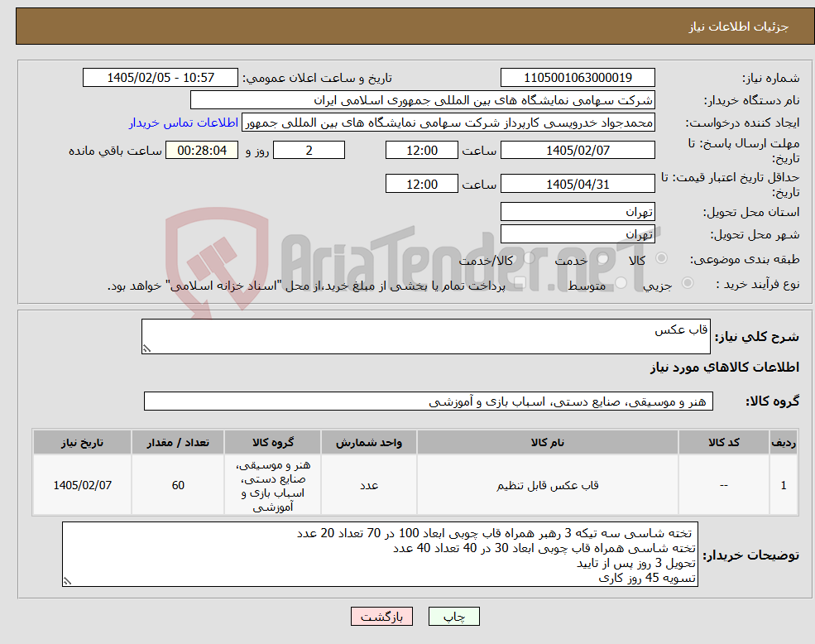
Task: Select the متوسط purchase type radio
Action: [x=621, y=283]
